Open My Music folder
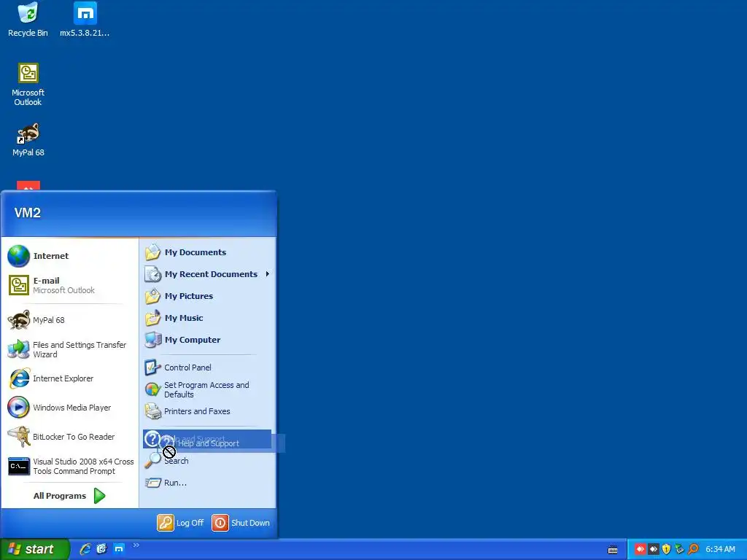This screenshot has width=747, height=560. [x=207, y=318]
